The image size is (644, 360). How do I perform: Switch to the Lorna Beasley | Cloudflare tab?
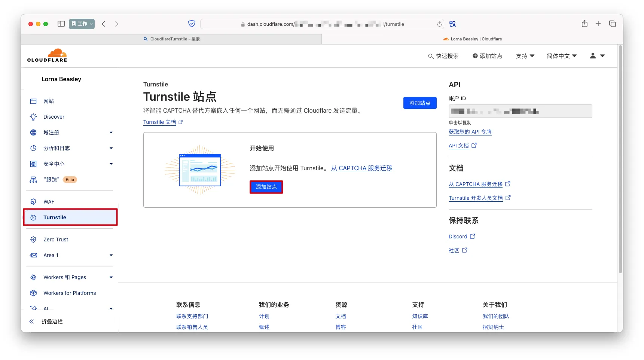pos(472,39)
